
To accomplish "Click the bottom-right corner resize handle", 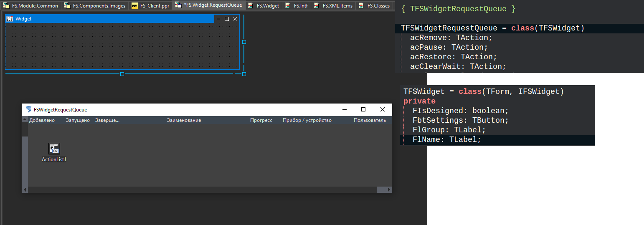I will (x=244, y=74).
